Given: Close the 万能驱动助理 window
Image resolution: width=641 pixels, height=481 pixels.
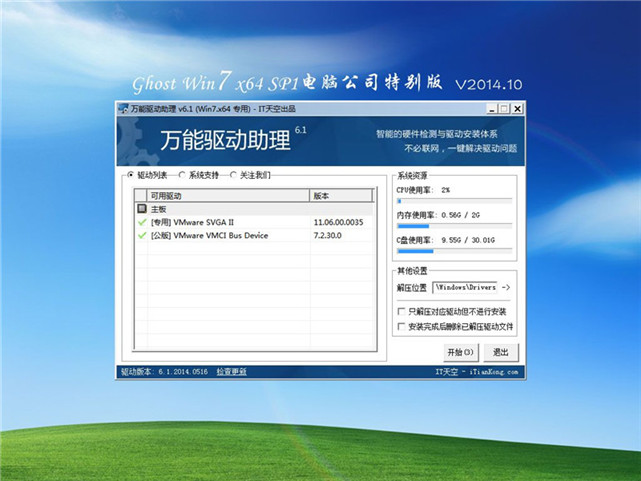Looking at the screenshot, I should tap(518, 108).
